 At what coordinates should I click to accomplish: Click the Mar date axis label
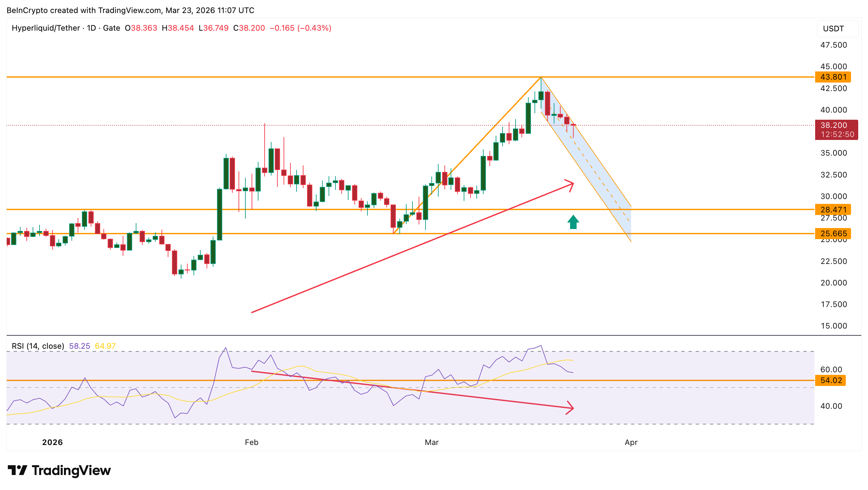click(x=431, y=442)
